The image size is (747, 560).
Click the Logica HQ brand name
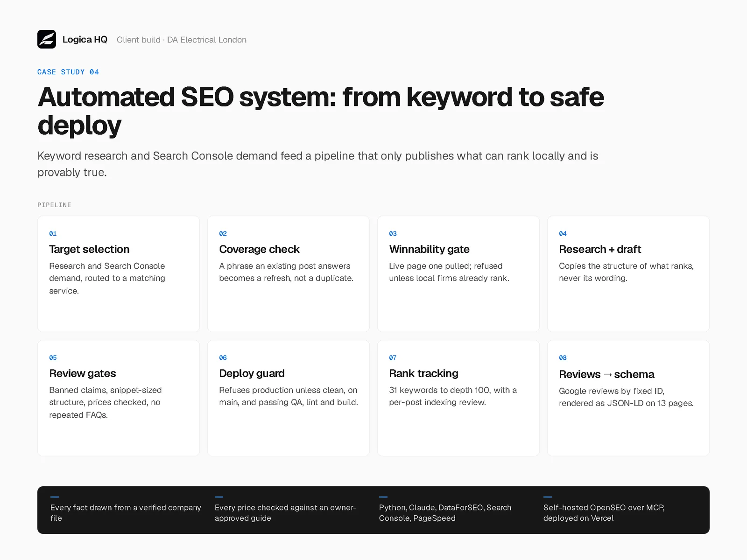coord(85,40)
